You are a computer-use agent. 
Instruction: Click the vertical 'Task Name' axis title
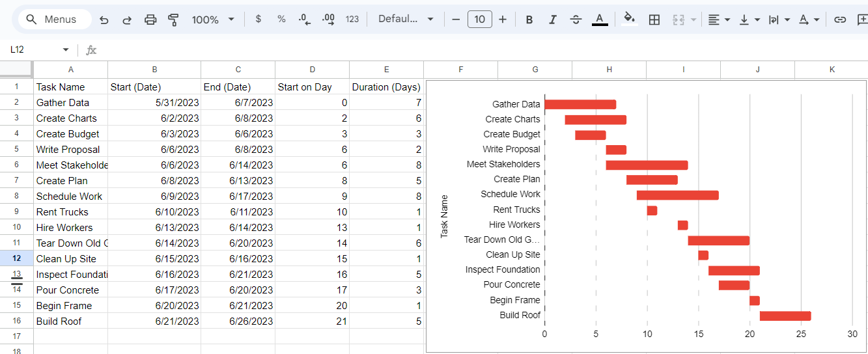tap(445, 216)
